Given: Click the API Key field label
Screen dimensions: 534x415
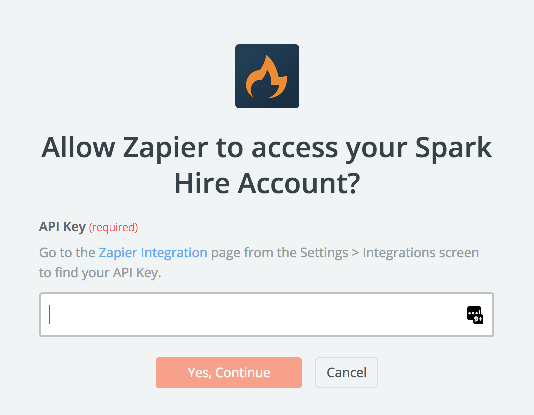Looking at the screenshot, I should (62, 227).
